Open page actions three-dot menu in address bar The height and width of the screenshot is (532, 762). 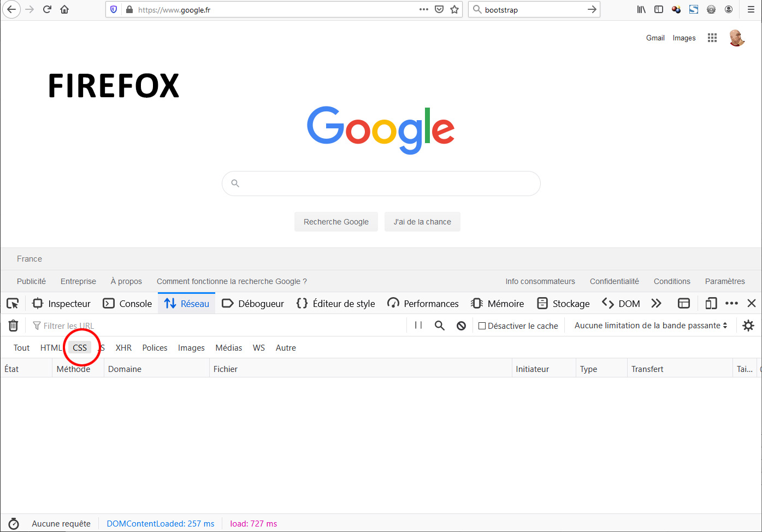(x=424, y=9)
